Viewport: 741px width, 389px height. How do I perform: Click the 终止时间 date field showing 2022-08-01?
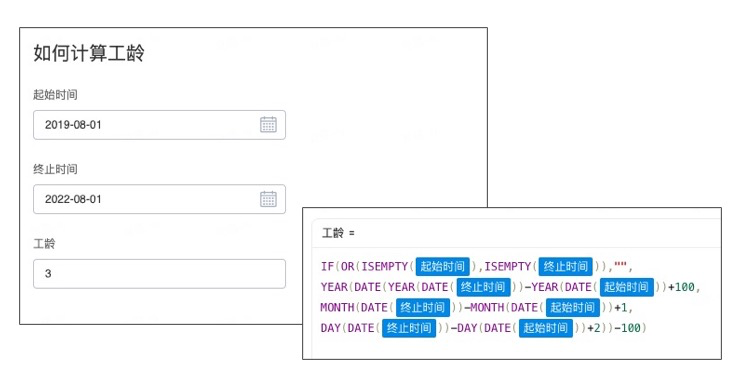159,199
